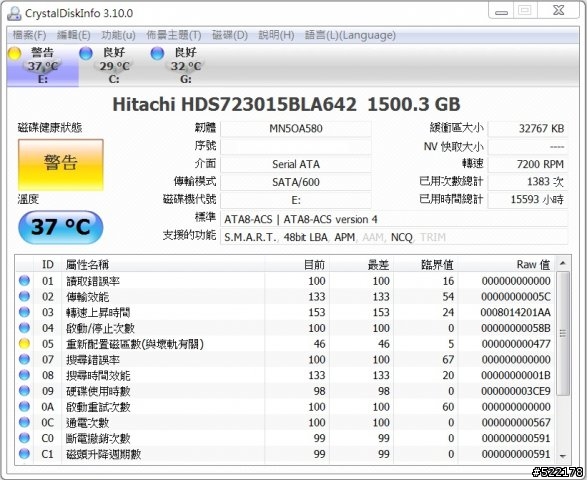Click the yellow 警告 health status button
Image resolution: width=588 pixels, height=480 pixels.
(x=61, y=165)
